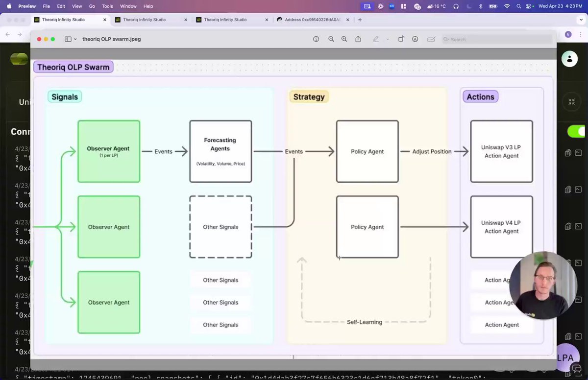Click the theoriq OLP swarm.jpeg window title
This screenshot has width=588, height=380.
pos(111,39)
